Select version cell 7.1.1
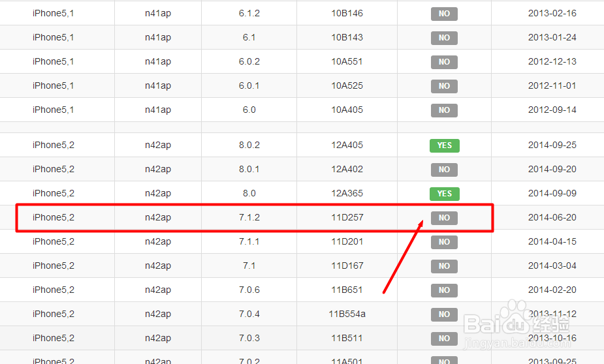 pos(249,241)
